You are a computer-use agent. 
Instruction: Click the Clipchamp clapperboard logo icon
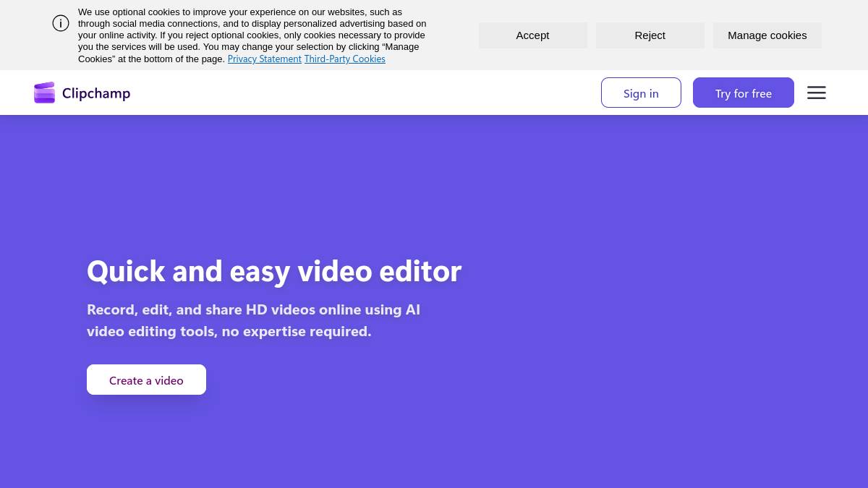point(44,93)
